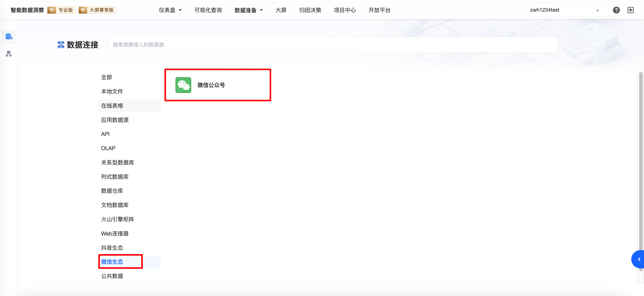This screenshot has width=644, height=296.
Task: Open the help question mark icon
Action: coord(616,10)
